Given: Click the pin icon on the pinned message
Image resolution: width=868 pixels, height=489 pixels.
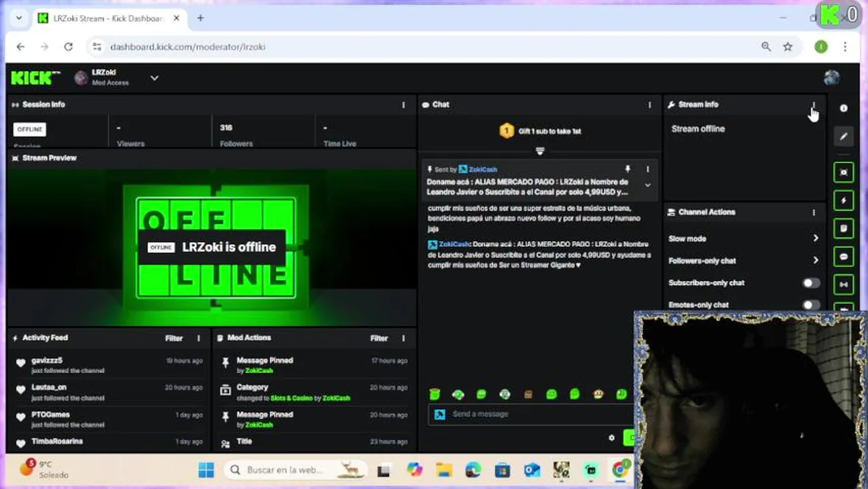Looking at the screenshot, I should (x=628, y=169).
